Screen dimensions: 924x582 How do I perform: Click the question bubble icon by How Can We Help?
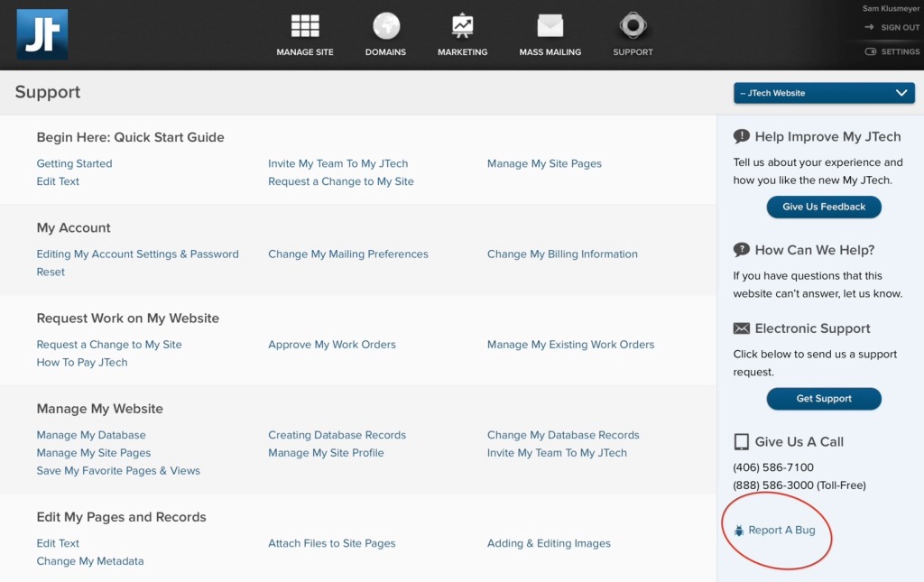tap(742, 250)
